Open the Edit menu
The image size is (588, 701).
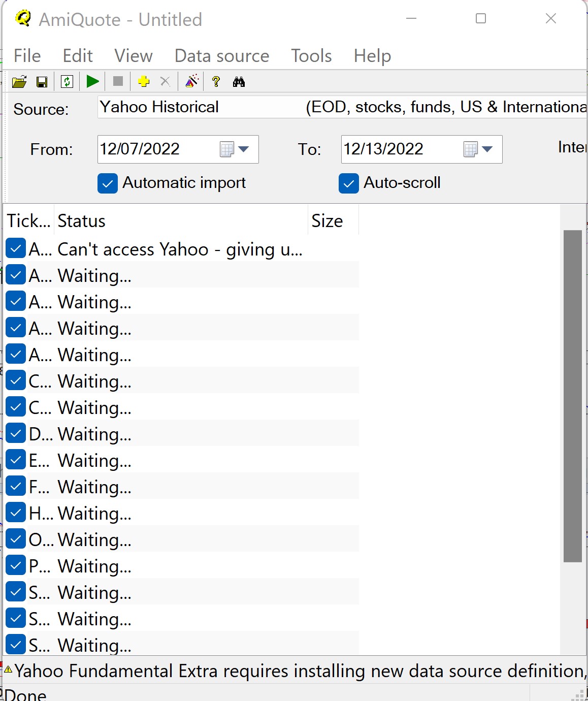(x=78, y=56)
